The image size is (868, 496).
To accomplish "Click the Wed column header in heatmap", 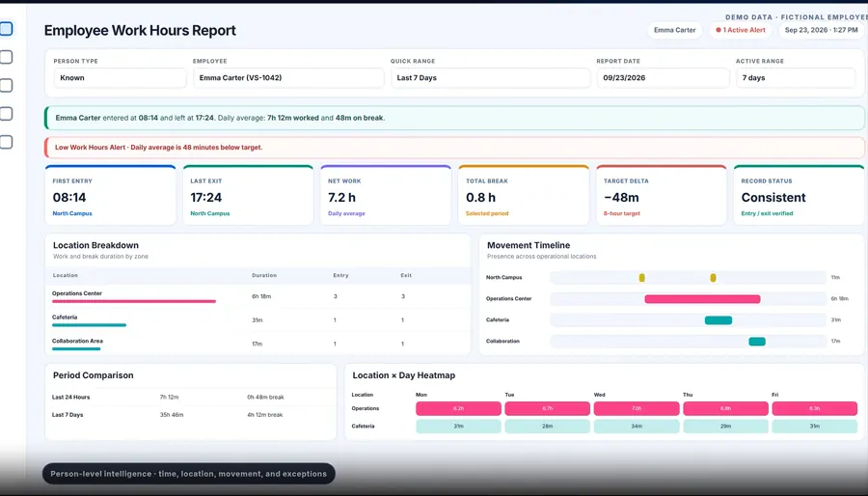I will click(x=600, y=395).
